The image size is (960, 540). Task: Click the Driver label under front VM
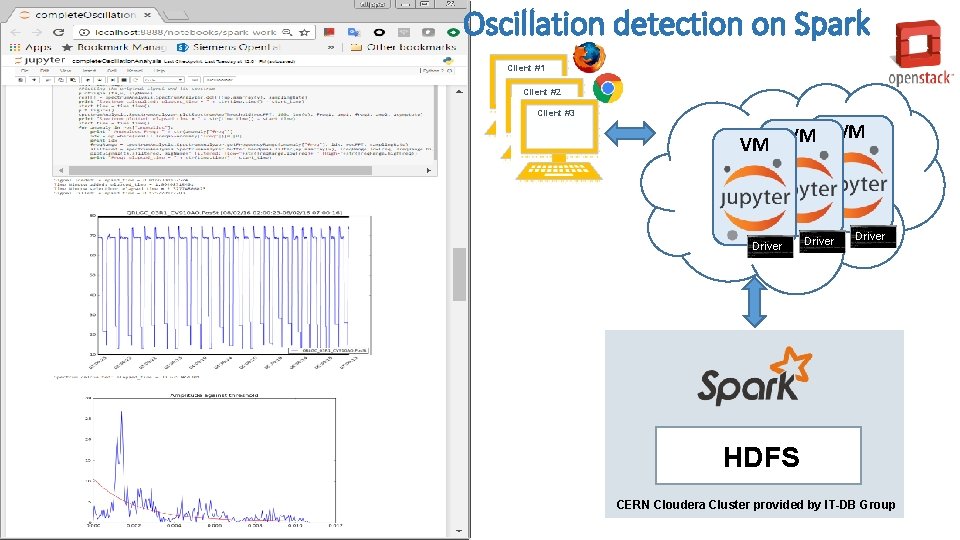pos(770,246)
